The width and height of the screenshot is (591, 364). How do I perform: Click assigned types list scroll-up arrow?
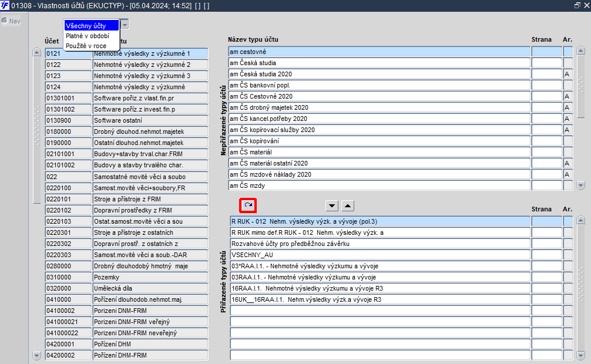581,220
